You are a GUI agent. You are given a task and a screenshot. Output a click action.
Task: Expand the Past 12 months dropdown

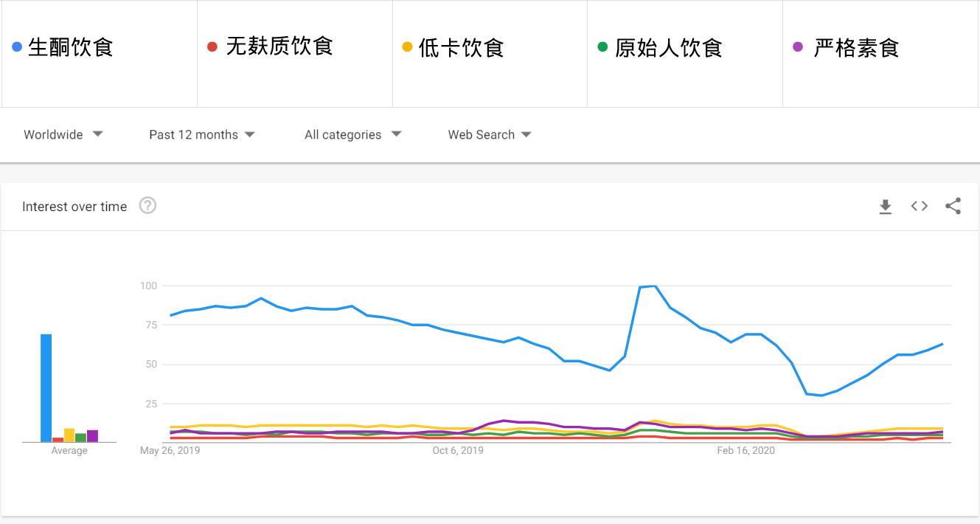pos(201,134)
